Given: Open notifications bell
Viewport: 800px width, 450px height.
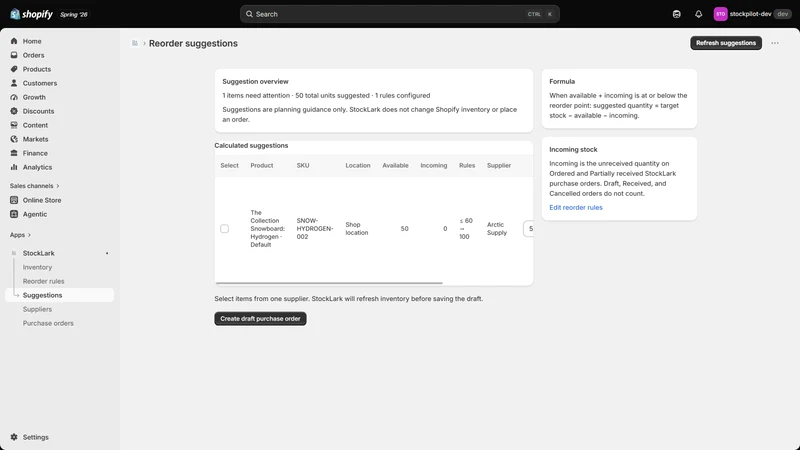Looking at the screenshot, I should [x=698, y=14].
